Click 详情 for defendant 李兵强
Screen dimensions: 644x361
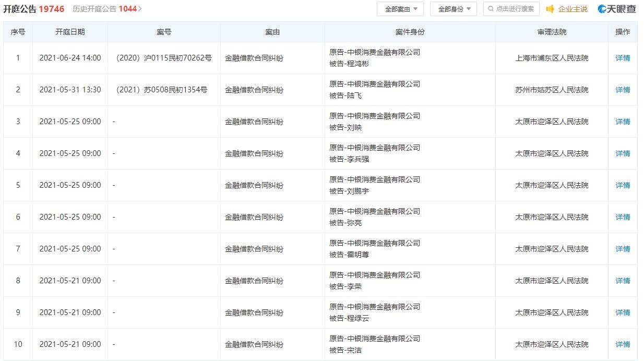click(x=623, y=153)
